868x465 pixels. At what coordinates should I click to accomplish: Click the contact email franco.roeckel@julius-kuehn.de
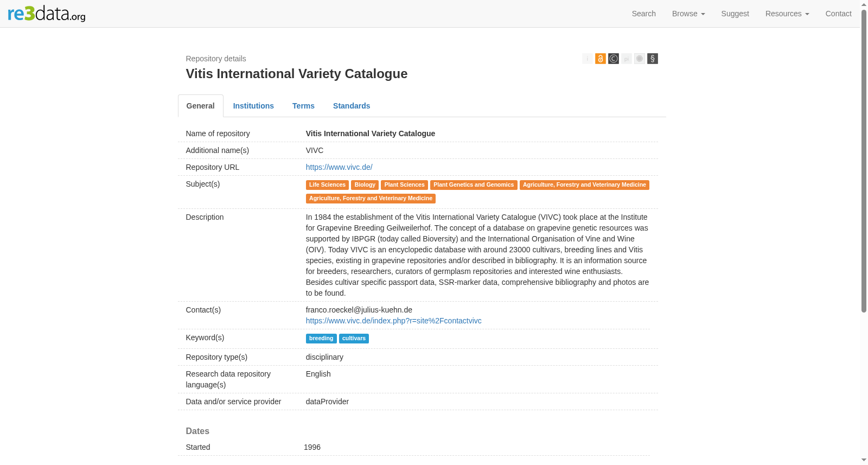click(359, 310)
